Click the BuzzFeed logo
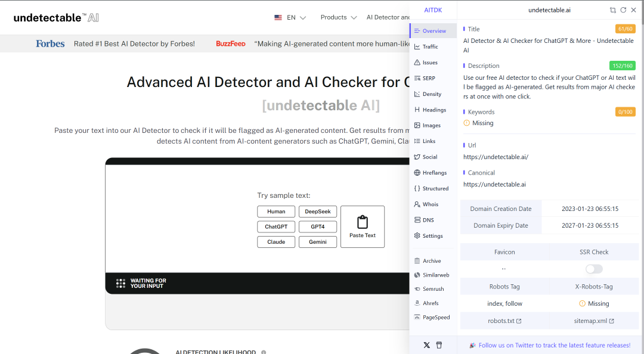The image size is (644, 354). (230, 44)
